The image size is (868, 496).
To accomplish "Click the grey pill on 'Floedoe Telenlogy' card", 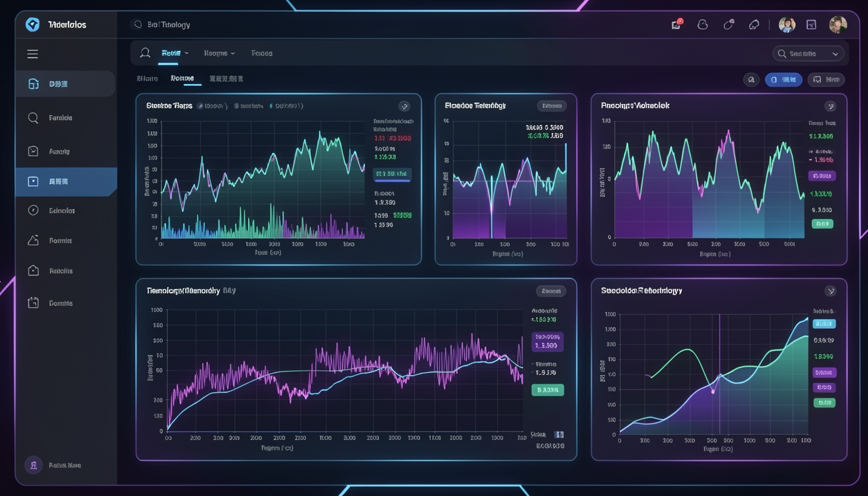I will pos(552,106).
